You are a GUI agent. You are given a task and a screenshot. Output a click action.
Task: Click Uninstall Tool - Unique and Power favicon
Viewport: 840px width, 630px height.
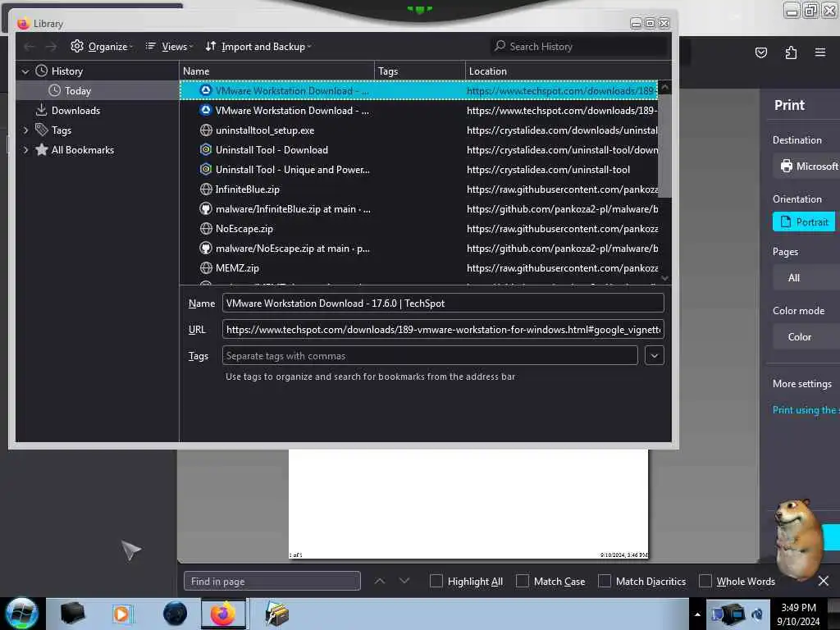tap(206, 169)
